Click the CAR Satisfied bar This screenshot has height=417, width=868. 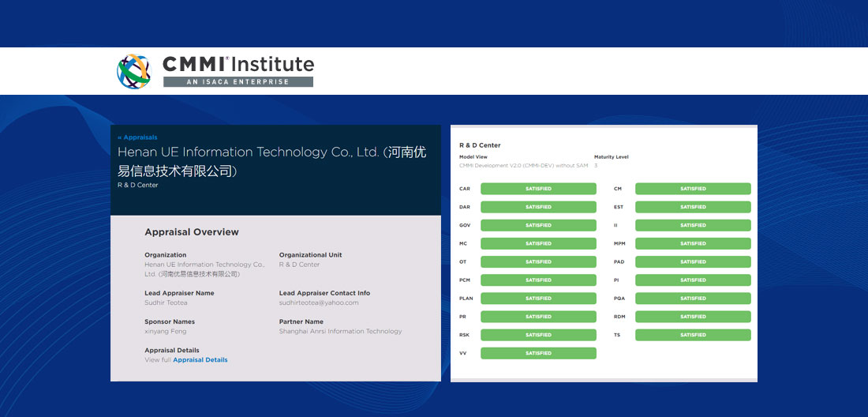pyautogui.click(x=538, y=189)
